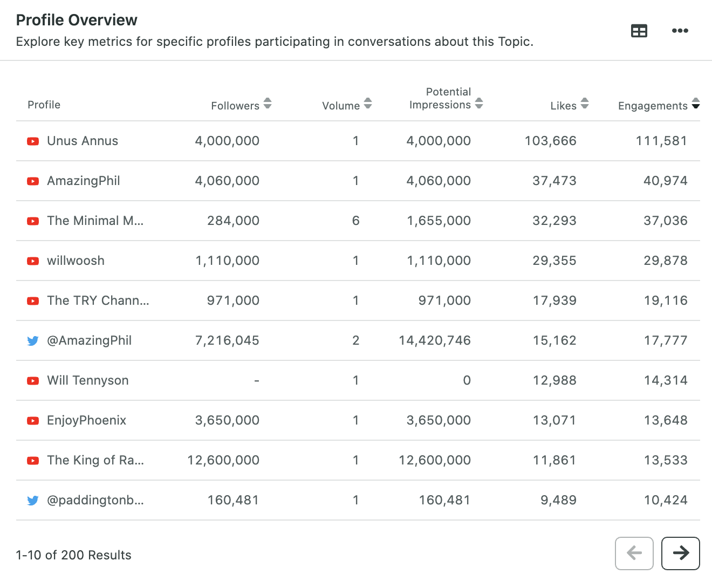Screen dimensions: 712x588
Task: Open the @AmazingPhil Twitter profile
Action: [90, 340]
